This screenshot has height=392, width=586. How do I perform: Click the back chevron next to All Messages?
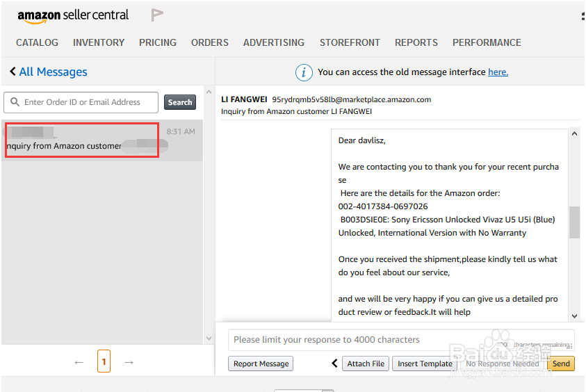pos(13,72)
